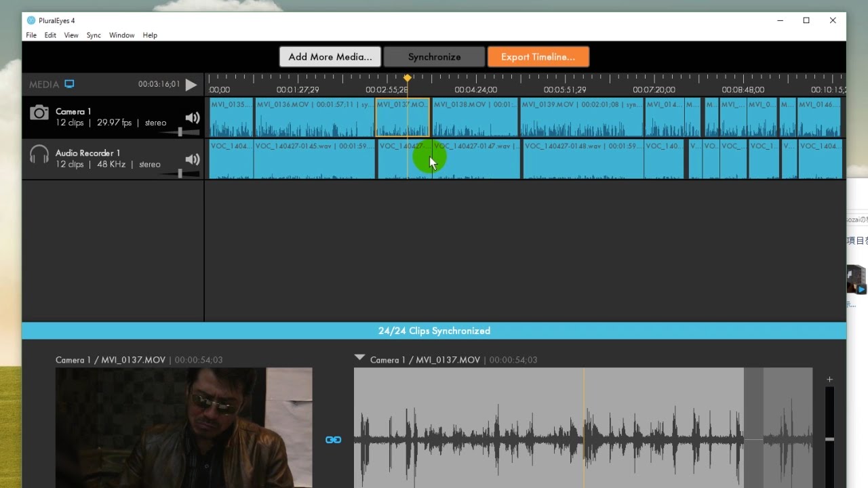This screenshot has height=488, width=868.
Task: Click the 00:03:16;01 timecode display
Action: [x=159, y=84]
